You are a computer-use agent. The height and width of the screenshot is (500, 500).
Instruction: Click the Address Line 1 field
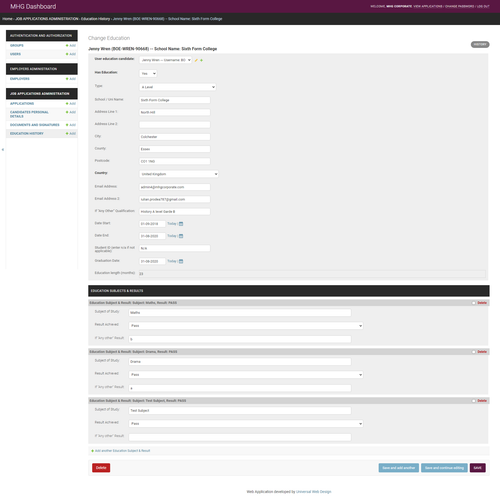(175, 112)
